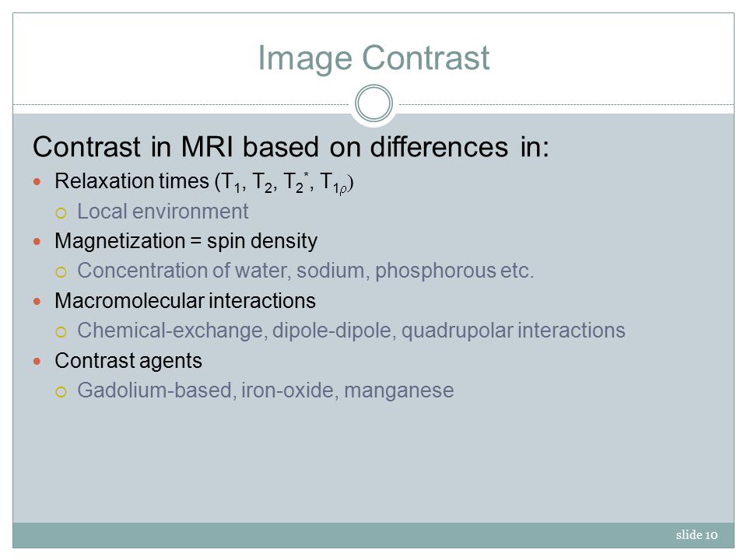
Task: Click the yellow ring bullet beside Local environment
Action: tap(61, 213)
